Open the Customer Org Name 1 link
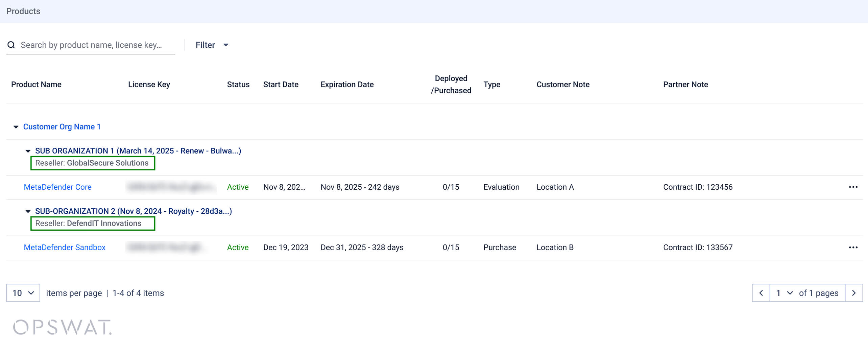 click(x=62, y=127)
